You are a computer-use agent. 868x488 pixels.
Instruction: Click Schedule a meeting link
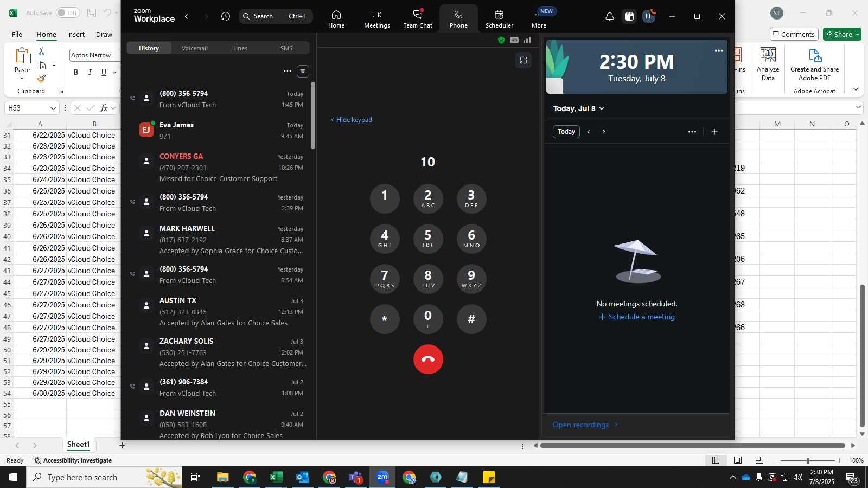(x=637, y=317)
